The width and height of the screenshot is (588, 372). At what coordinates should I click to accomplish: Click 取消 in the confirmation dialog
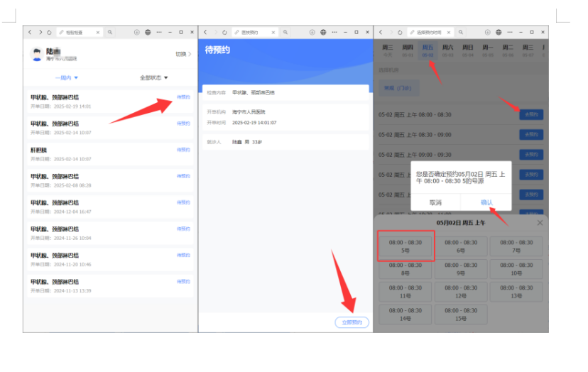click(435, 202)
